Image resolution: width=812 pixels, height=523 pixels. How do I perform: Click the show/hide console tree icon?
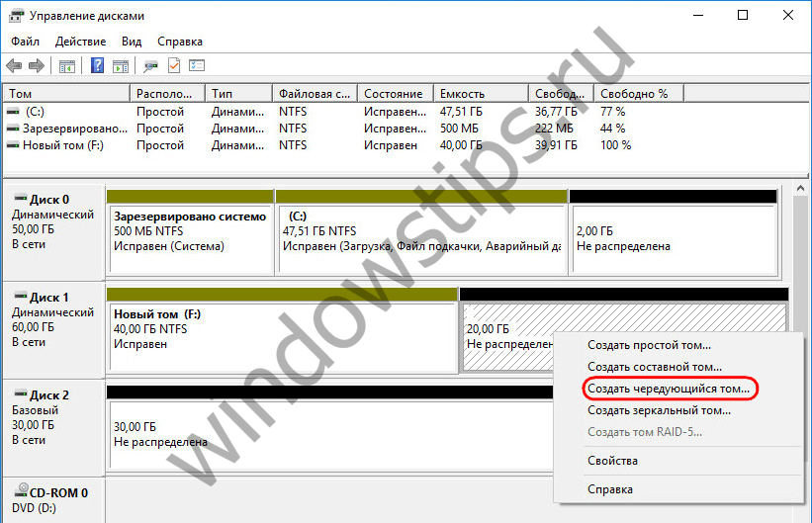pyautogui.click(x=67, y=66)
